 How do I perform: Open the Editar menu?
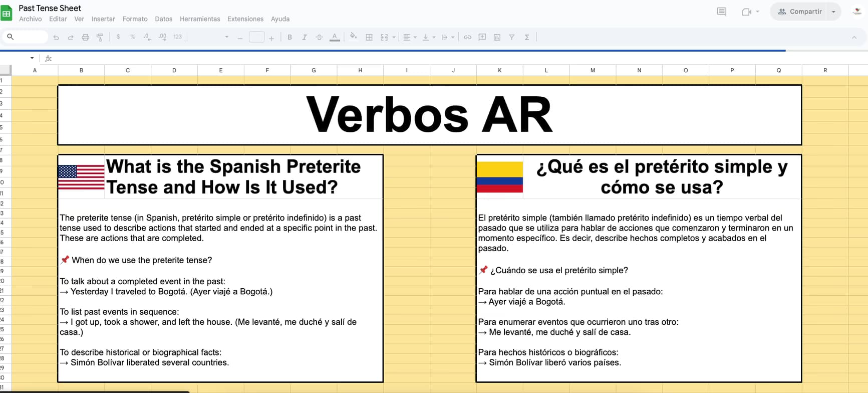coord(58,19)
